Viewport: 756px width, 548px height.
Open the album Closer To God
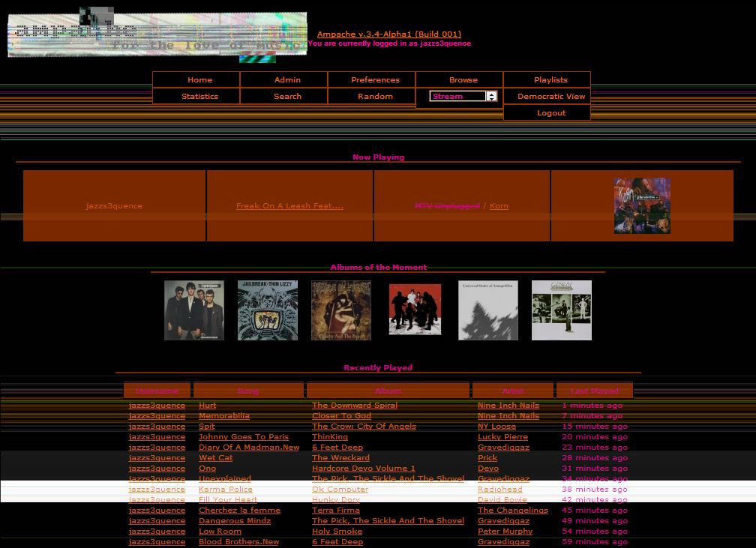(341, 416)
